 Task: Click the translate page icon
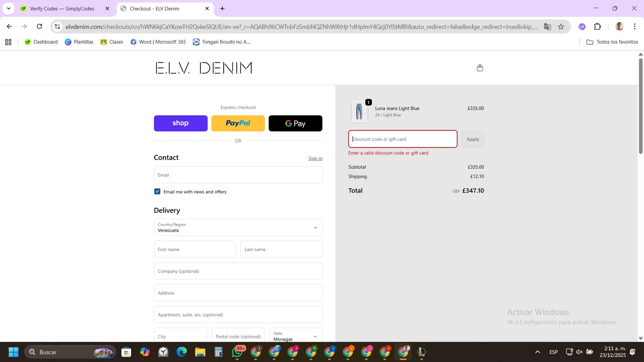pyautogui.click(x=547, y=27)
